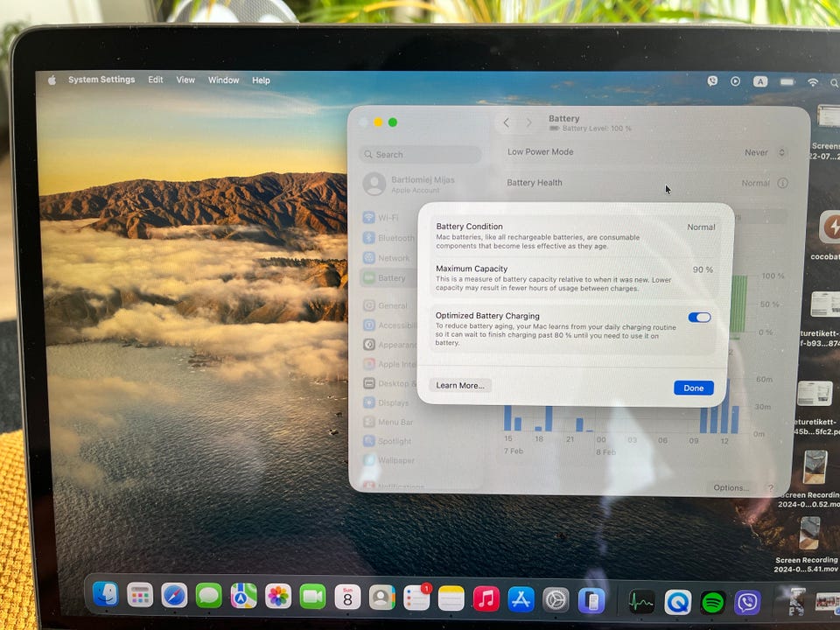Select Spotlight in the settings sidebar
The image size is (840, 630).
388,441
